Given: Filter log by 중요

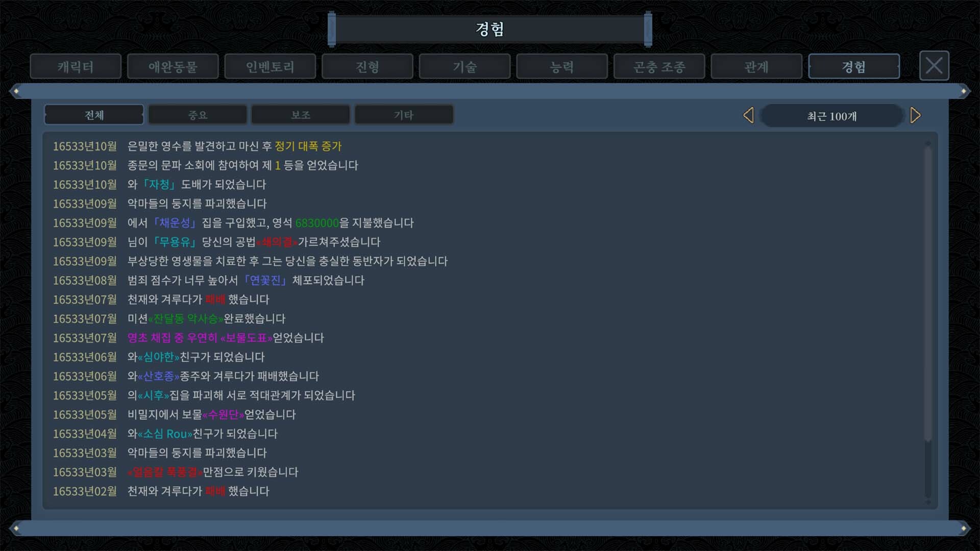Looking at the screenshot, I should coord(198,115).
